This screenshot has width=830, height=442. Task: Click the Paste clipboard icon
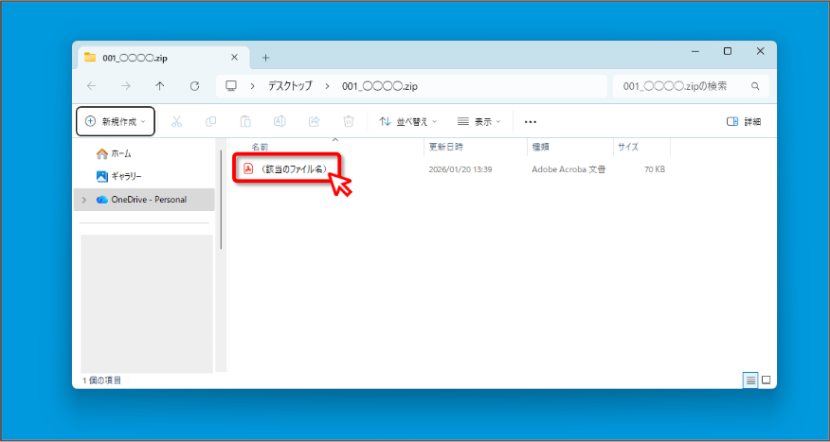[245, 121]
